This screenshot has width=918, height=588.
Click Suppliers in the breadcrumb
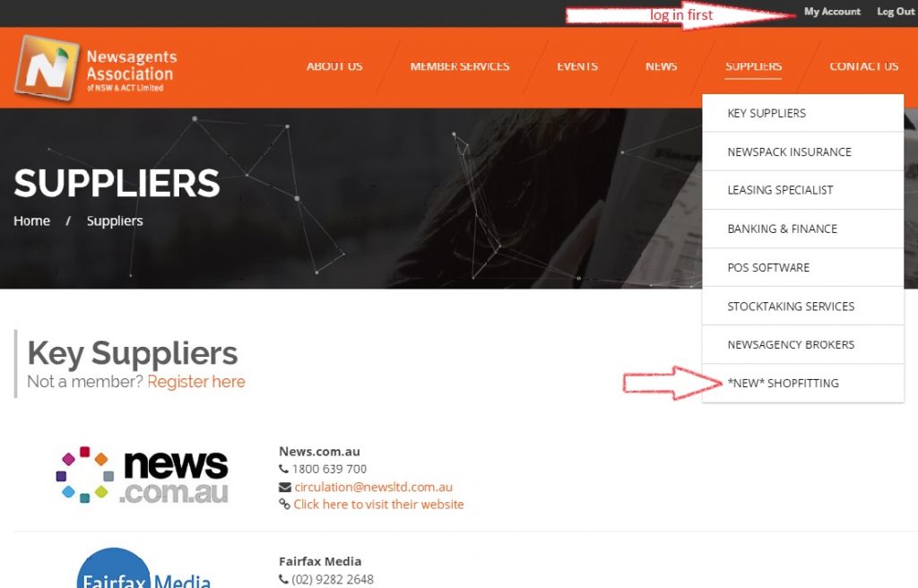click(115, 220)
